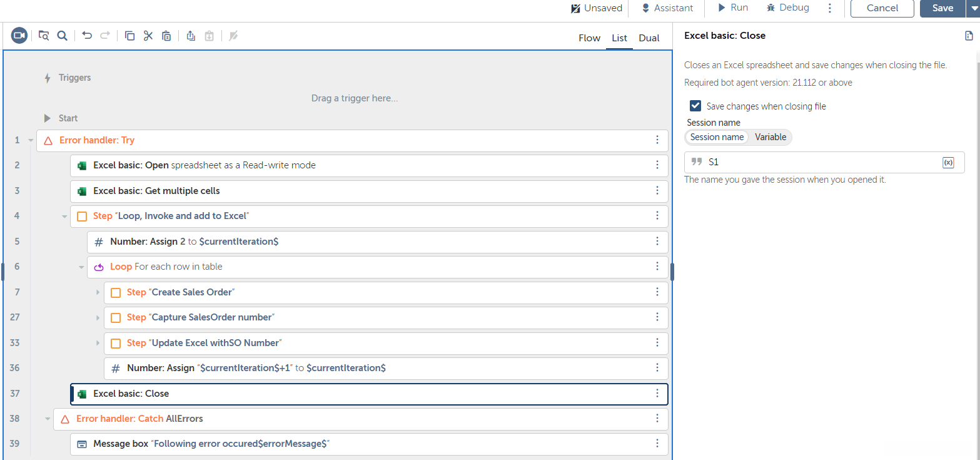The height and width of the screenshot is (460, 980).
Task: Paste action from clipboard icon
Action: (x=166, y=36)
